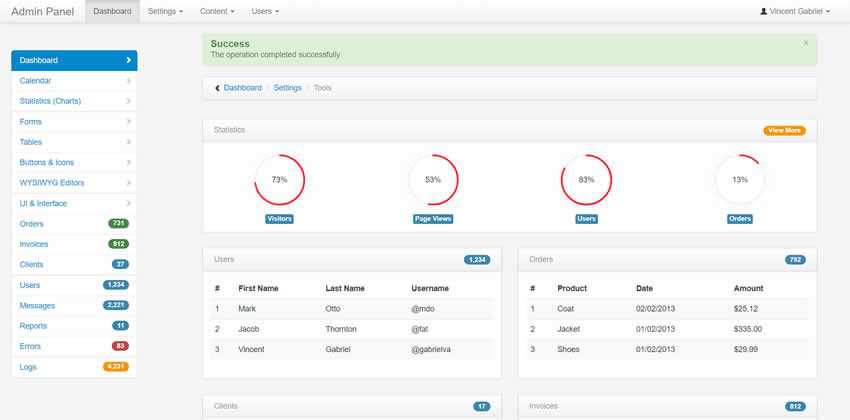Open Messages in the sidebar

(x=38, y=305)
